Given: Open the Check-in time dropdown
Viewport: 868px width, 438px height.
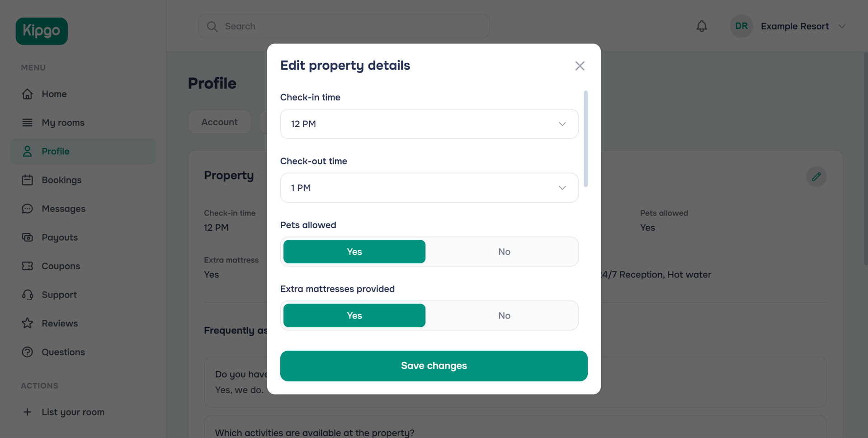Looking at the screenshot, I should click(x=429, y=124).
